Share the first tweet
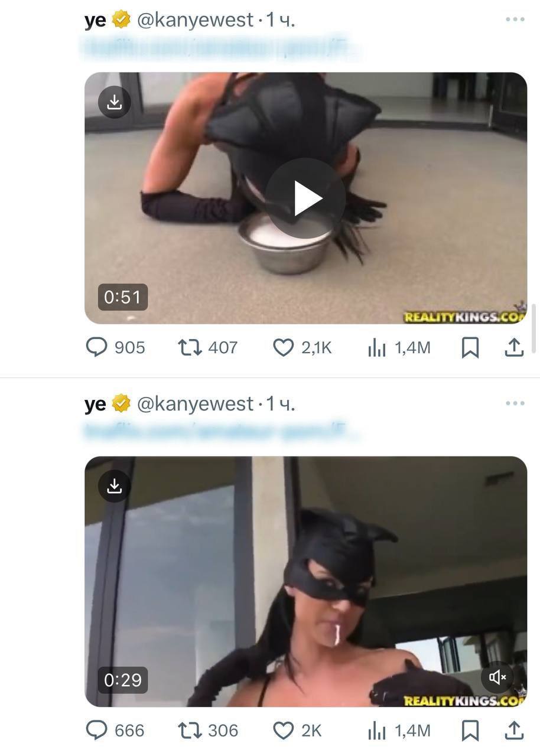 point(514,347)
